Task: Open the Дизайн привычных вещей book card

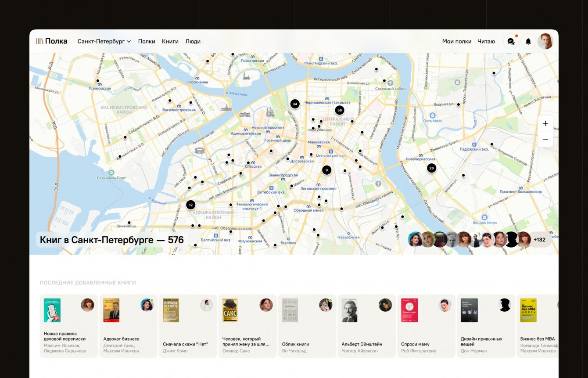Action: [486, 326]
